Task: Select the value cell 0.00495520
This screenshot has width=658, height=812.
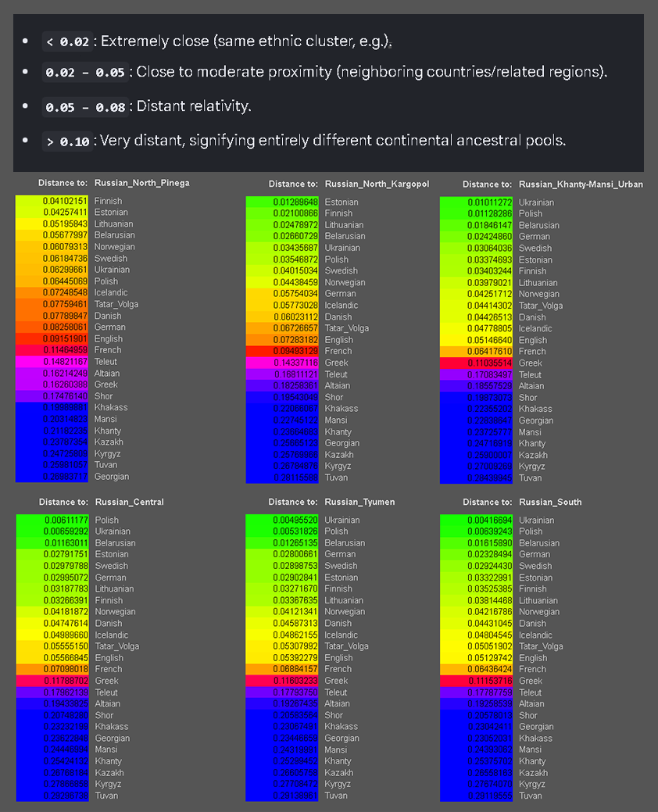Action: (282, 520)
